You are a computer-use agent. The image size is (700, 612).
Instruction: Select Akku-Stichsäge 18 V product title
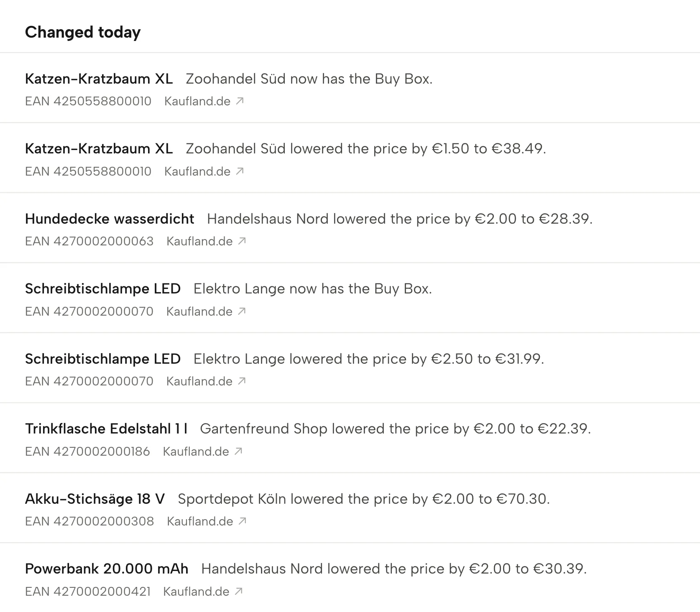[95, 499]
